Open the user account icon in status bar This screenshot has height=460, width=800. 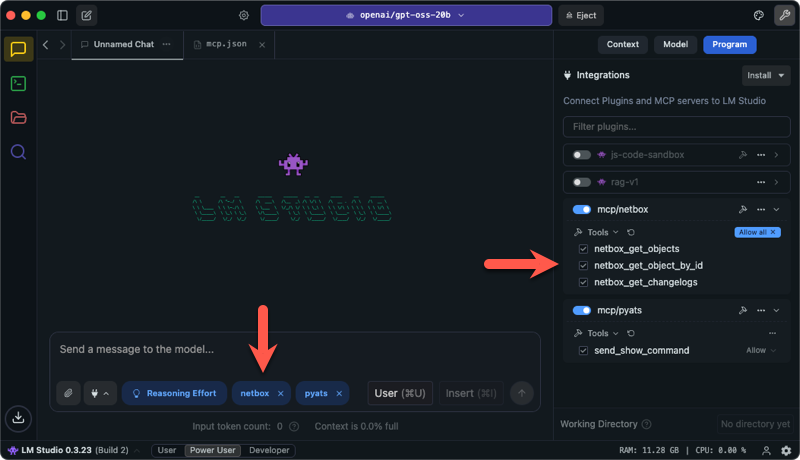click(766, 450)
